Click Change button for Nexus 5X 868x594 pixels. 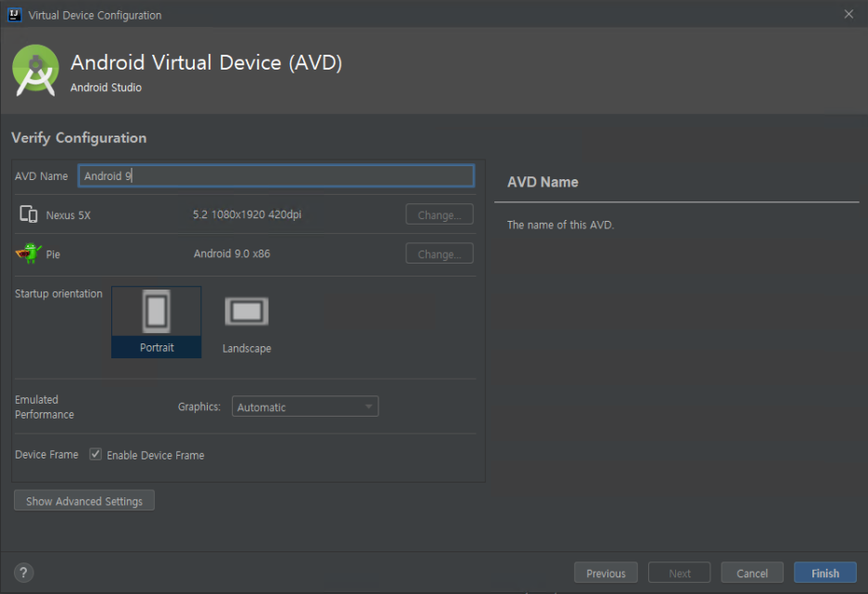click(x=440, y=214)
